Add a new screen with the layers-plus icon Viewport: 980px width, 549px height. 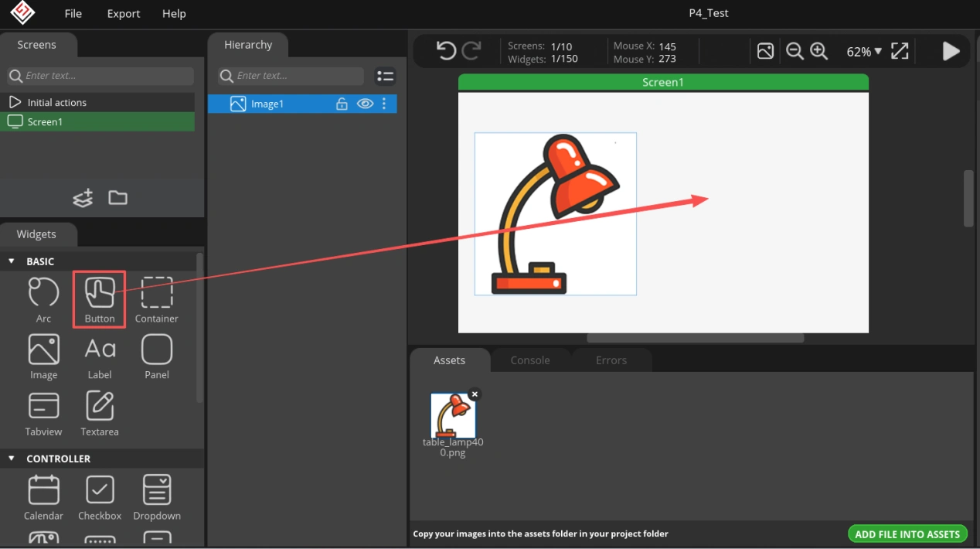pyautogui.click(x=83, y=198)
